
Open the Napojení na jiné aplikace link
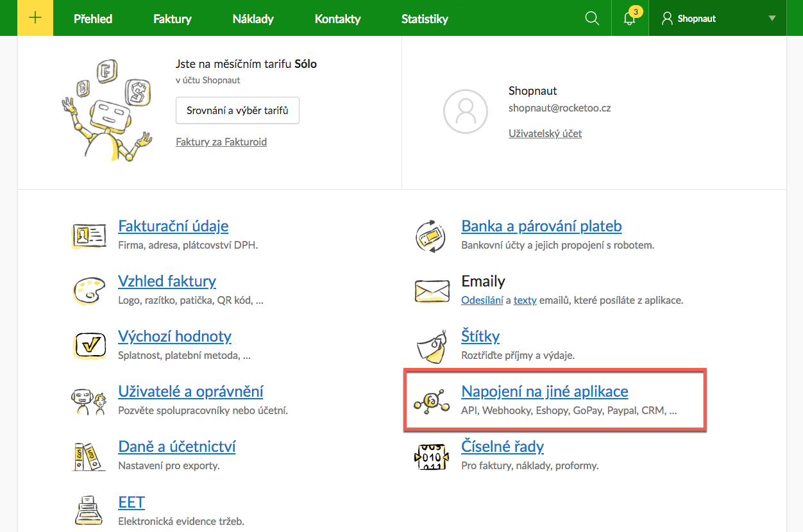coord(545,391)
